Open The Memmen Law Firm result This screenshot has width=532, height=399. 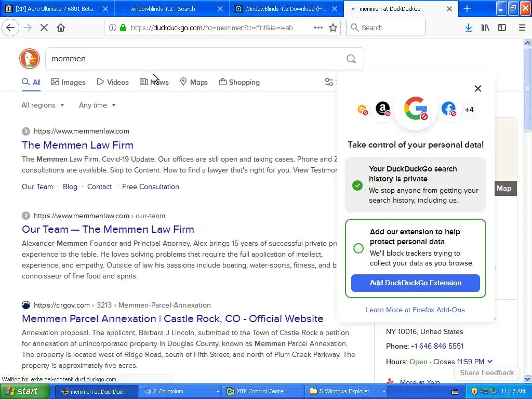78,145
